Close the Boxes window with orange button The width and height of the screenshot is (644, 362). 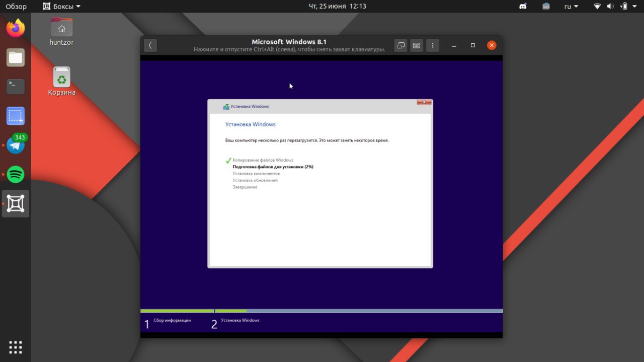pyautogui.click(x=492, y=45)
